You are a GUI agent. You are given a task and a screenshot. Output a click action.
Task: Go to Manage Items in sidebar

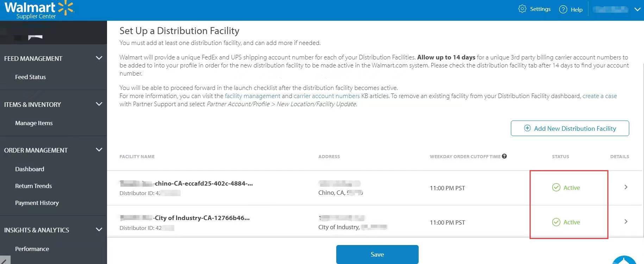pyautogui.click(x=34, y=123)
